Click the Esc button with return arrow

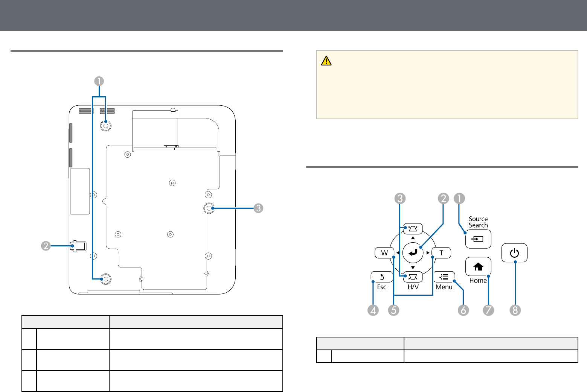382,277
